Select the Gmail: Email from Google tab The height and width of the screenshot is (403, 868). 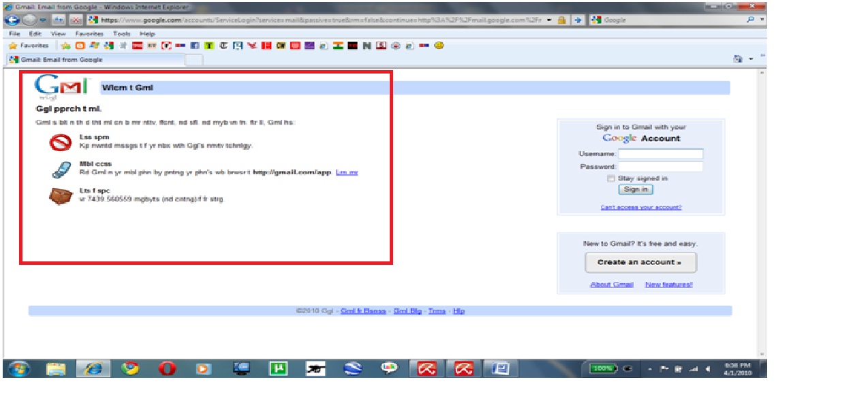(x=95, y=60)
